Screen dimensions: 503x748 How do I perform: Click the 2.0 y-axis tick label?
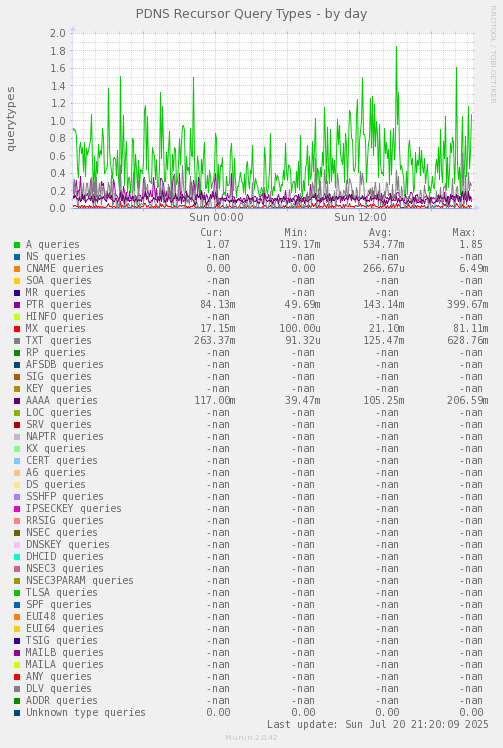point(57,33)
